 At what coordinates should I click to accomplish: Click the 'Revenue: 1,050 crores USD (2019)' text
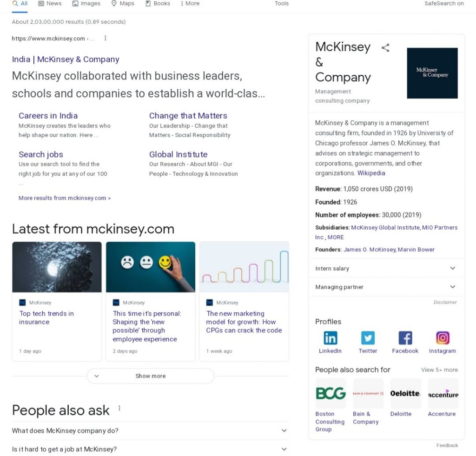364,189
